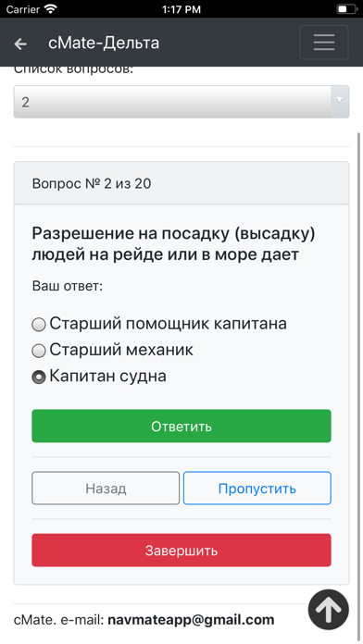This screenshot has height=644, width=363.
Task: Skip the question with the 'Пропустить' button
Action: click(x=257, y=488)
